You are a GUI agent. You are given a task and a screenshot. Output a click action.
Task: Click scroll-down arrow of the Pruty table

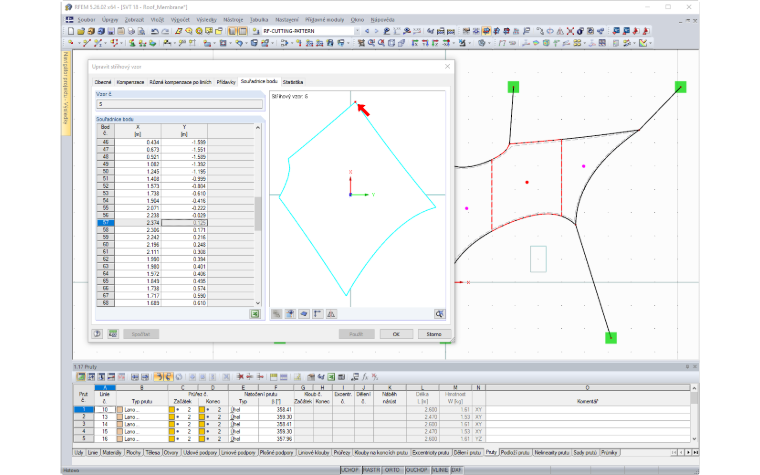tap(694, 439)
